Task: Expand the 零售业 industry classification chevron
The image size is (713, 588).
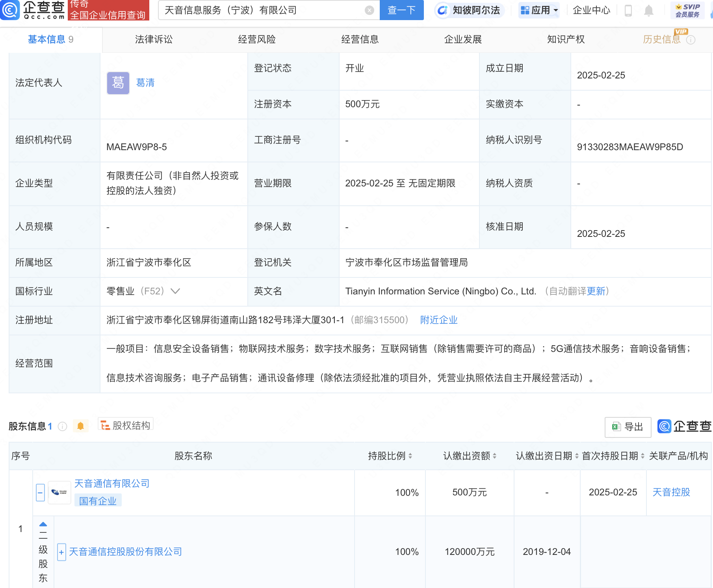Action: 175,291
